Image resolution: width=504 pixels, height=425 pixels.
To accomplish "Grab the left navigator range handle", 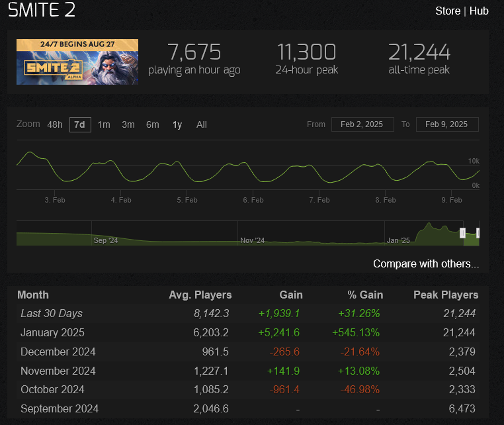I will [x=462, y=233].
